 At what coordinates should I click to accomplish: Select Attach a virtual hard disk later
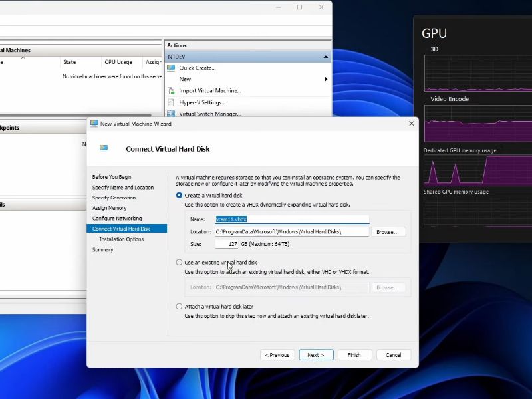tap(179, 306)
